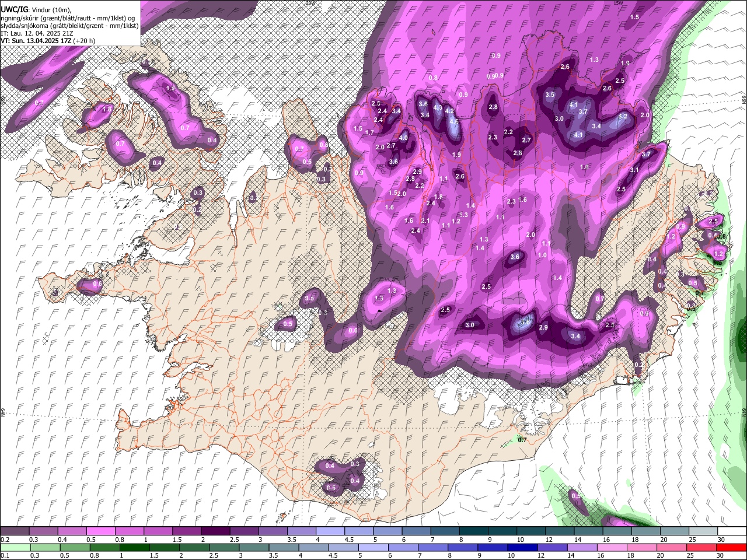Viewport: 747px width, 560px height.
Task: Click the 'Vindur (10m)' label
Action: [x=51, y=10]
